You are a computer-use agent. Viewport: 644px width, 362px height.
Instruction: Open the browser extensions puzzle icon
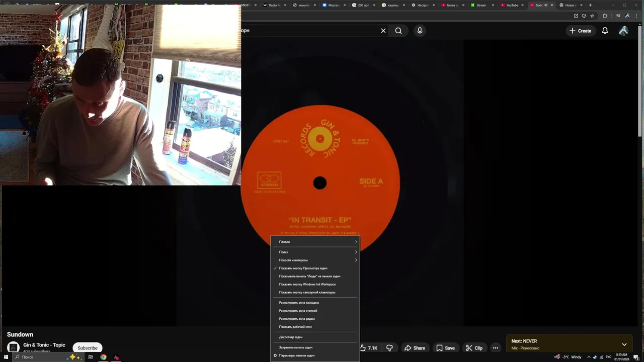[x=605, y=16]
